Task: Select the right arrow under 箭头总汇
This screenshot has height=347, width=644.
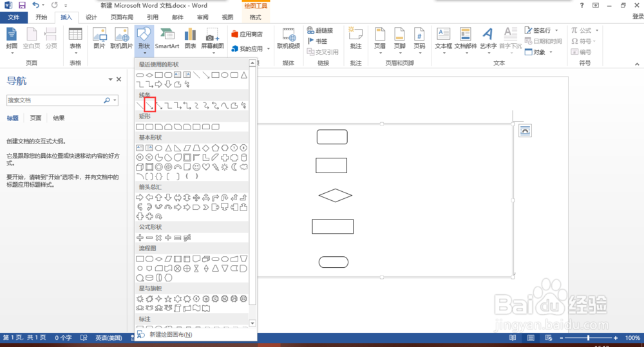Action: point(140,198)
